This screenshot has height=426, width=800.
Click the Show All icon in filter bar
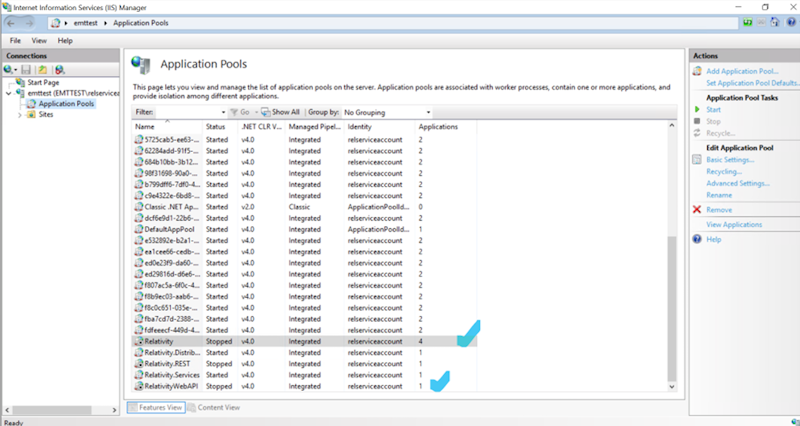pos(266,112)
